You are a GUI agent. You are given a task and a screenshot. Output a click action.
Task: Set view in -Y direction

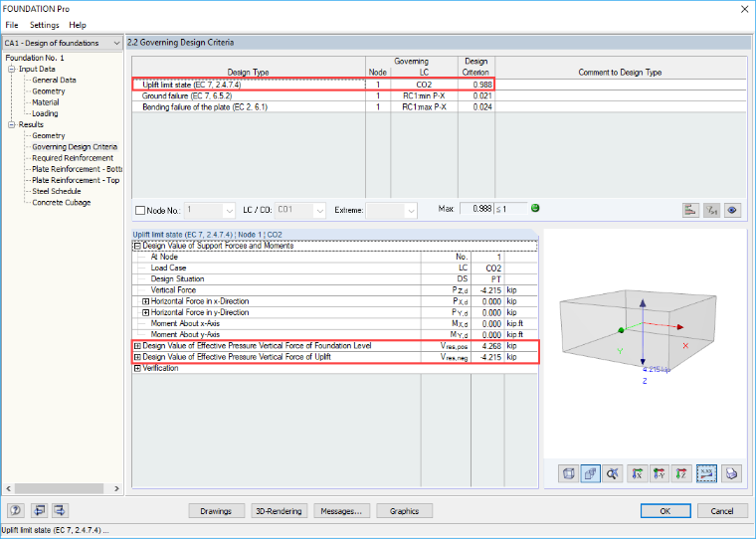pyautogui.click(x=660, y=473)
